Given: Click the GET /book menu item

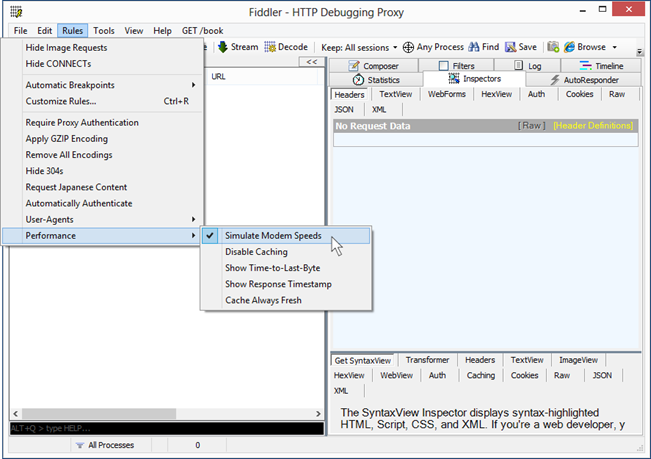Looking at the screenshot, I should click(203, 31).
